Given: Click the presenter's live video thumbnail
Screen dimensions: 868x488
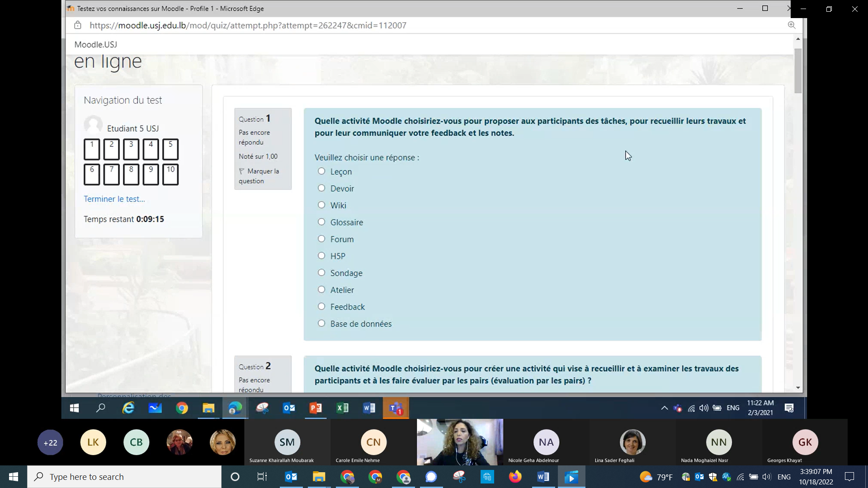Looking at the screenshot, I should point(460,442).
